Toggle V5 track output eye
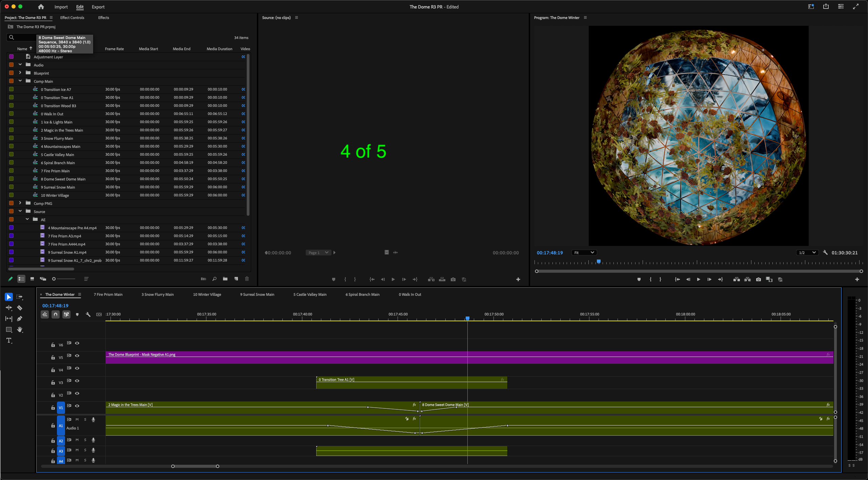This screenshot has width=868, height=480. click(77, 356)
